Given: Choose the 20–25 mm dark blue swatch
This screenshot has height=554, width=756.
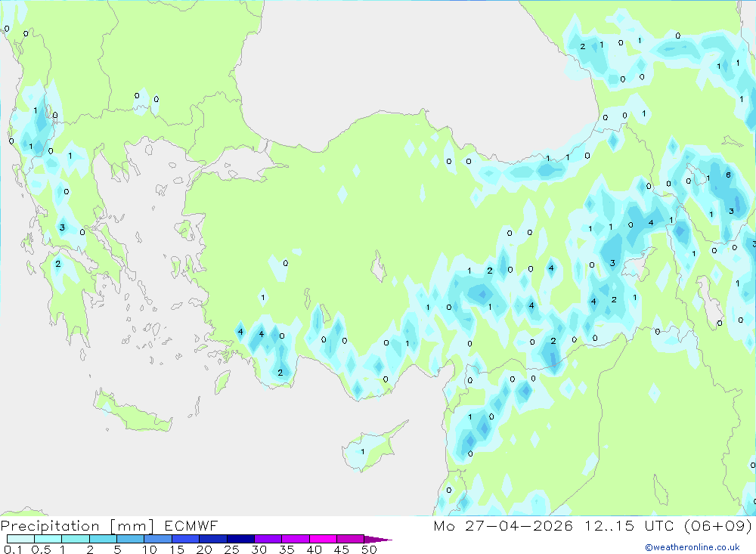Looking at the screenshot, I should click(213, 539).
